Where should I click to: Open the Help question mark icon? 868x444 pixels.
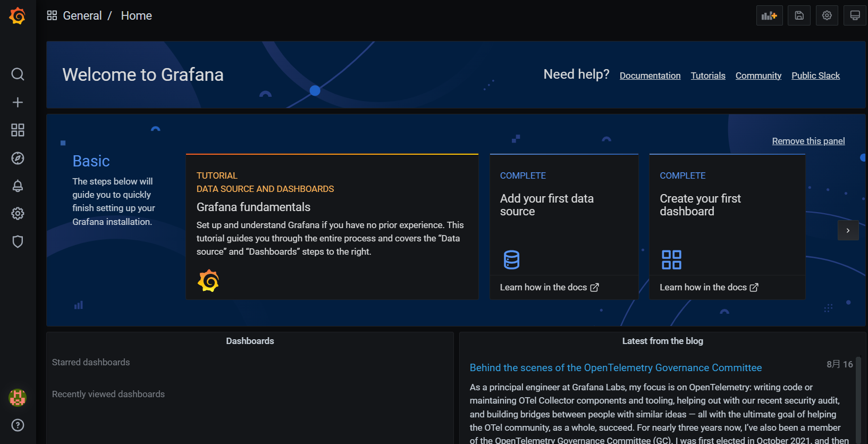tap(18, 425)
